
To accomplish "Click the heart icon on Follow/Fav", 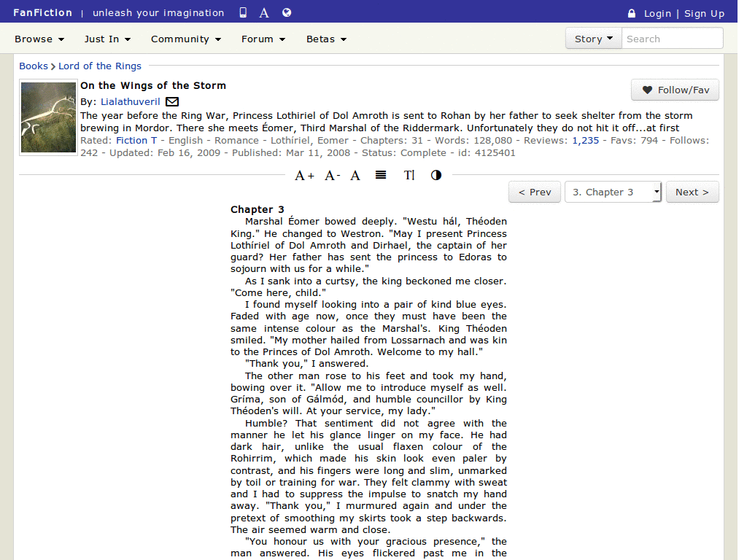I will [648, 90].
